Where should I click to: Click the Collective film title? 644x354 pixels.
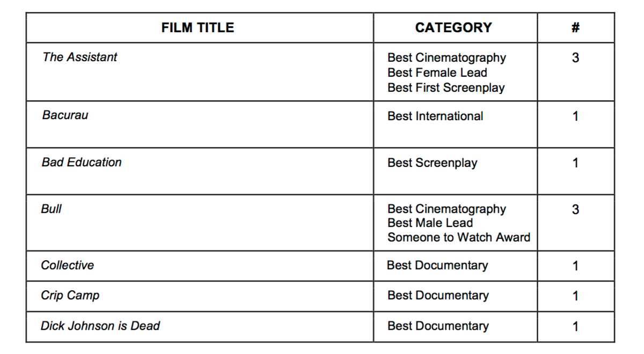tap(67, 265)
